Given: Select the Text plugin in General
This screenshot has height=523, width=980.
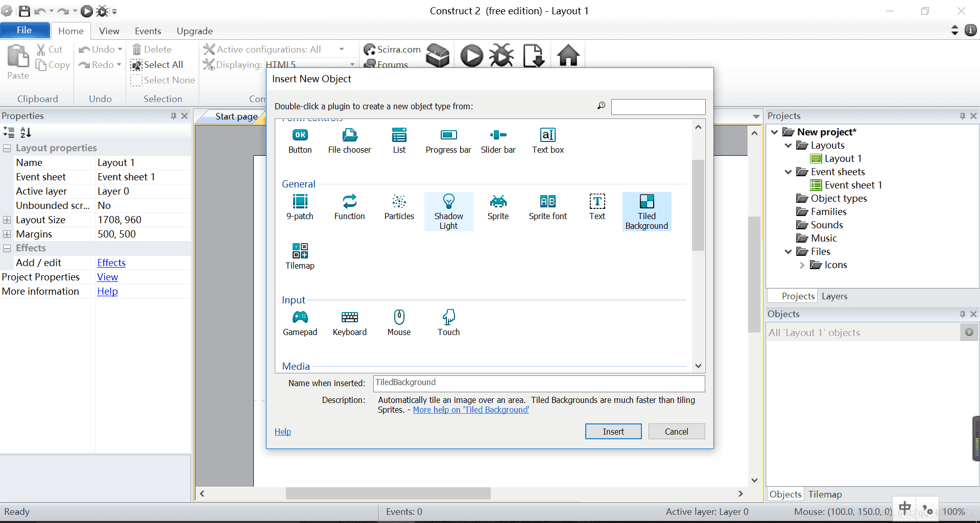Looking at the screenshot, I should point(597,207).
